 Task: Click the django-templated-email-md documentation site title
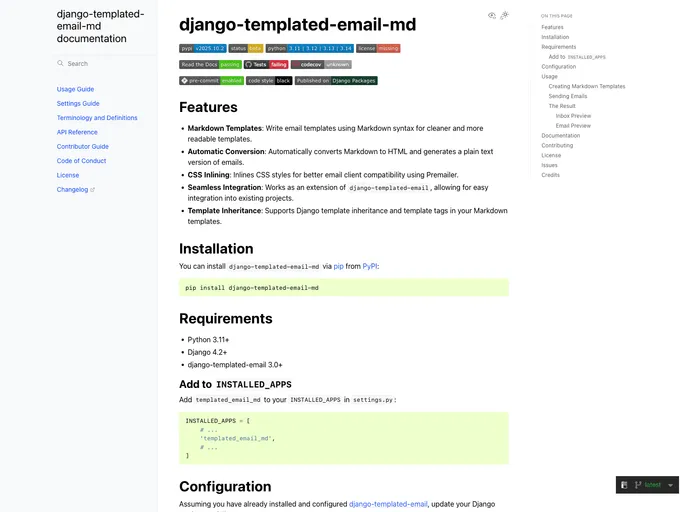[100, 26]
